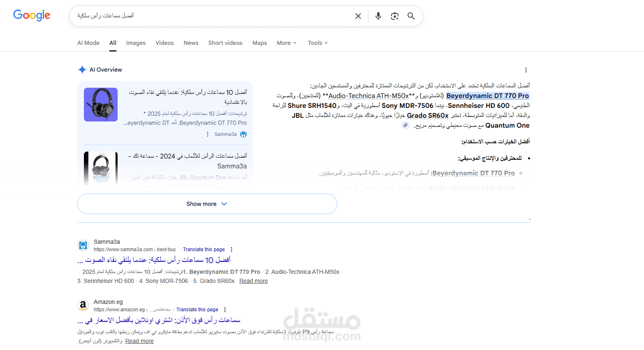Screen dimensions: 644x350
Task: Click Amazon.eg site name above result
Action: coord(108,302)
